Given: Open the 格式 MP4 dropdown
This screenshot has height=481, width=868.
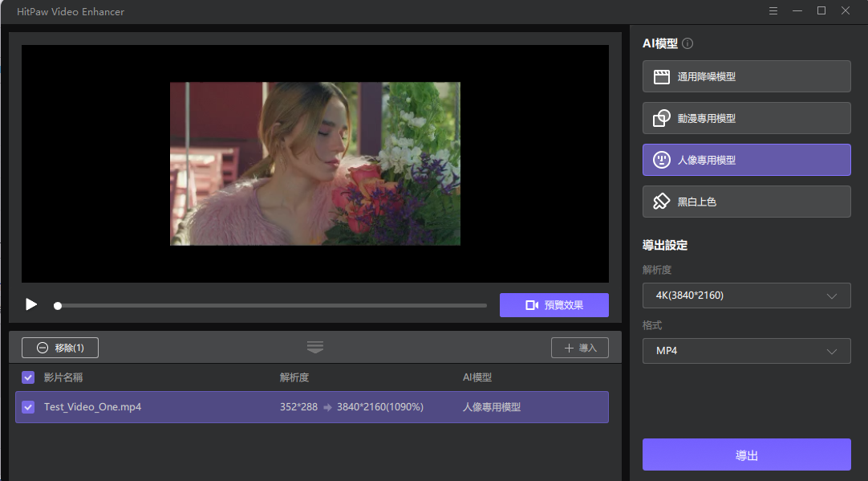Looking at the screenshot, I should tap(746, 351).
